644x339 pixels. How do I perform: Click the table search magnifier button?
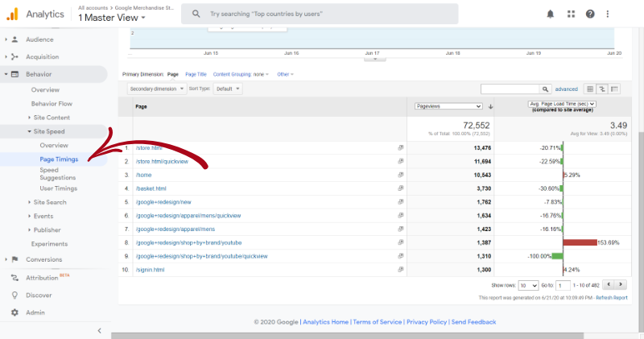pos(545,89)
